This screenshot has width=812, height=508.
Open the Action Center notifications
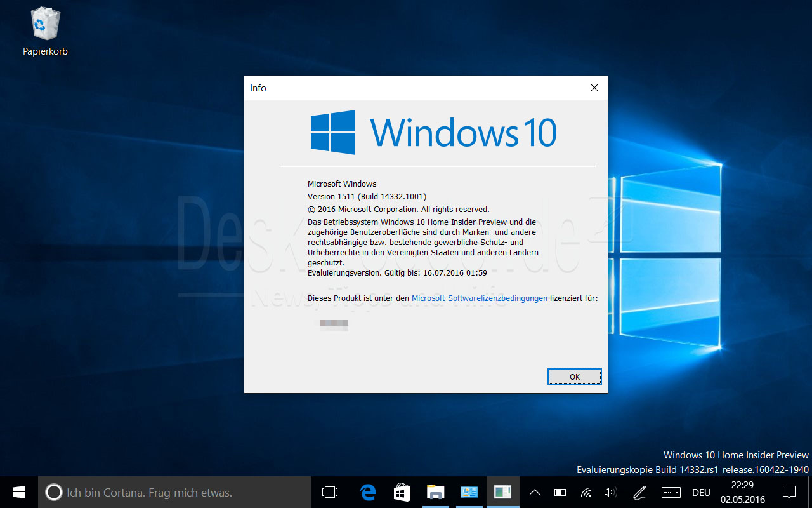[789, 492]
